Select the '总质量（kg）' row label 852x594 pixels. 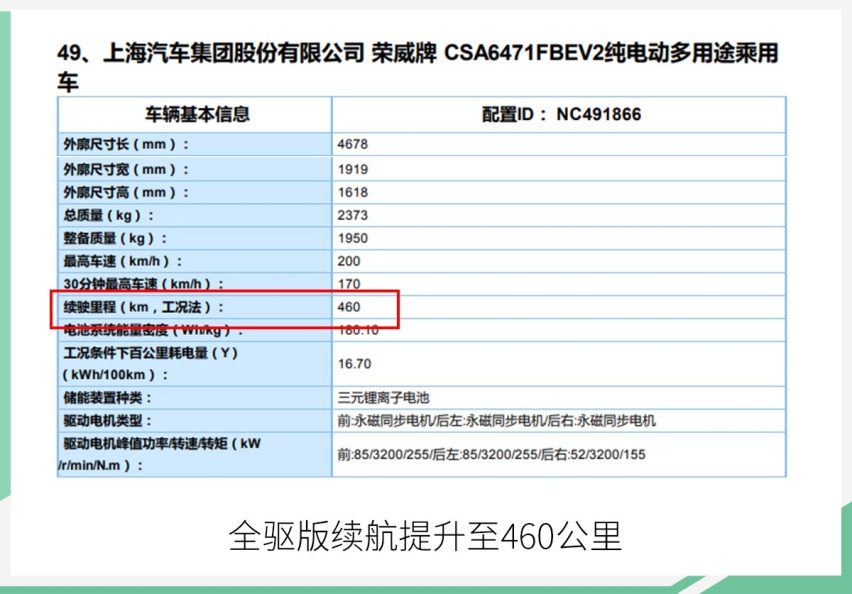109,216
